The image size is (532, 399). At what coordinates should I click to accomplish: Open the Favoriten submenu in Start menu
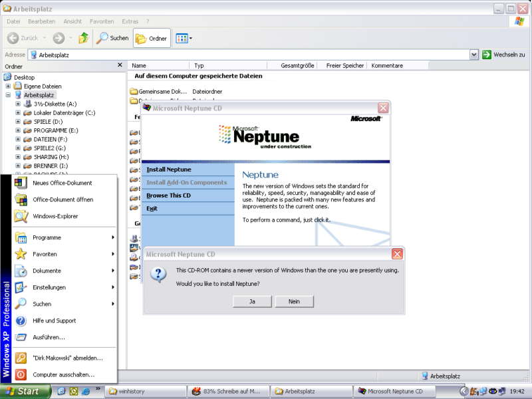[65, 254]
